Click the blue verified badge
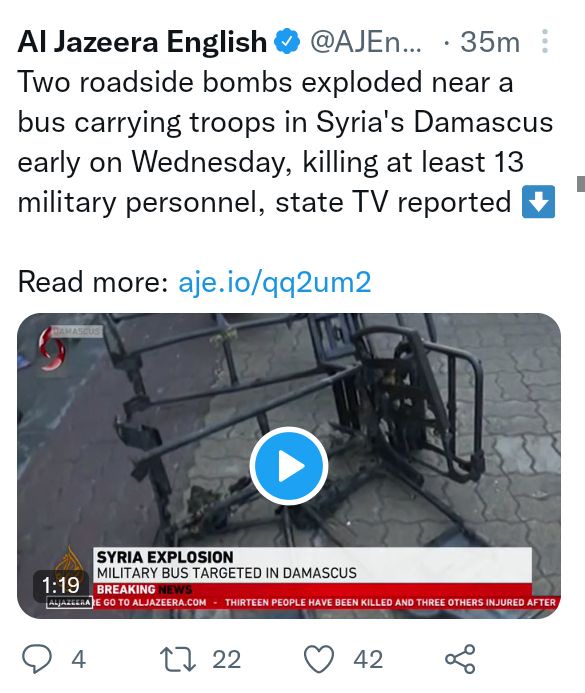The image size is (585, 693). click(287, 41)
